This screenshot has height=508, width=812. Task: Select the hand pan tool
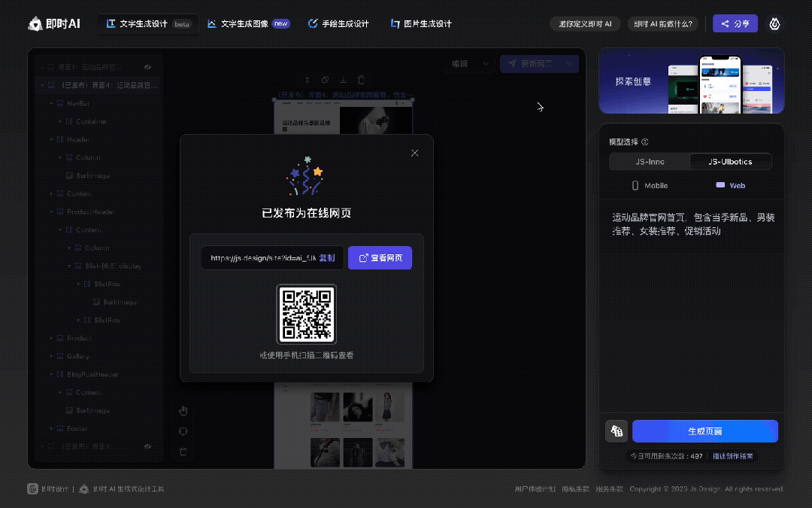coord(183,411)
